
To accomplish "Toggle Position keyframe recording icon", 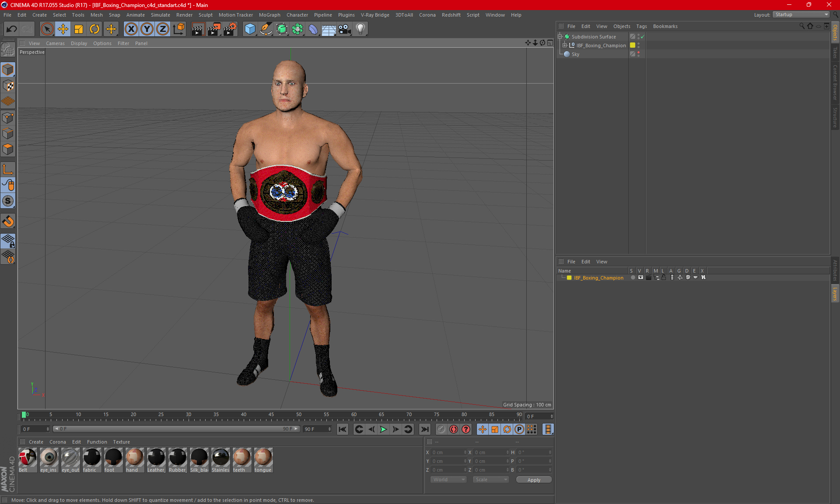I will [x=483, y=429].
